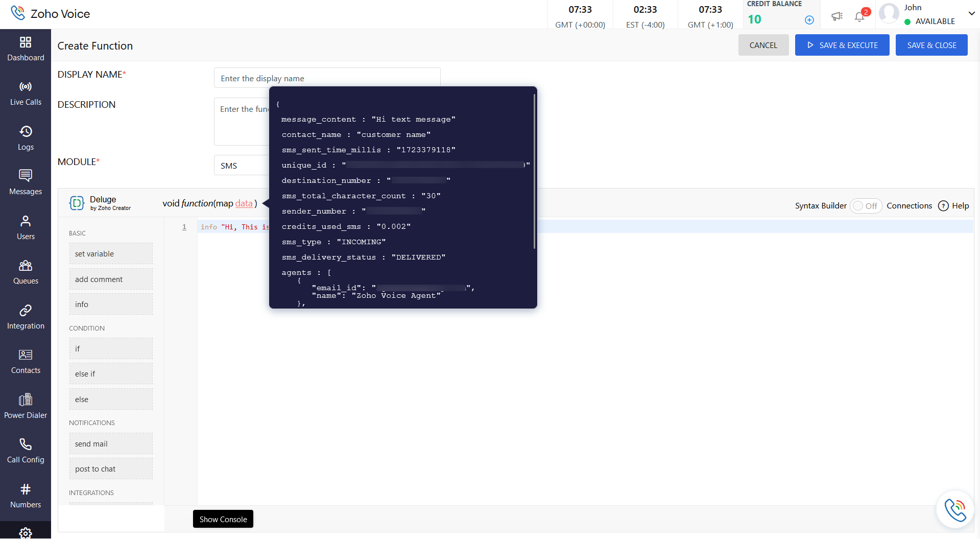Screen dimensions: 980x539
Task: Open the Messages sidebar icon
Action: [x=26, y=176]
